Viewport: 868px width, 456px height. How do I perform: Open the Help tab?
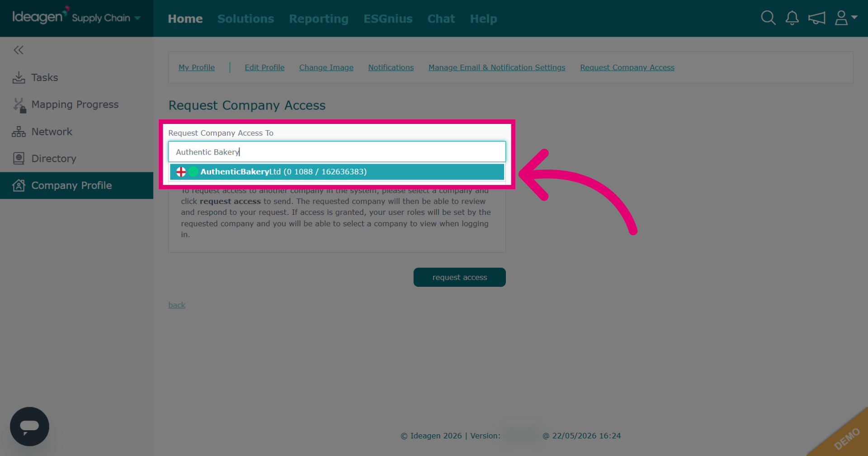click(483, 19)
